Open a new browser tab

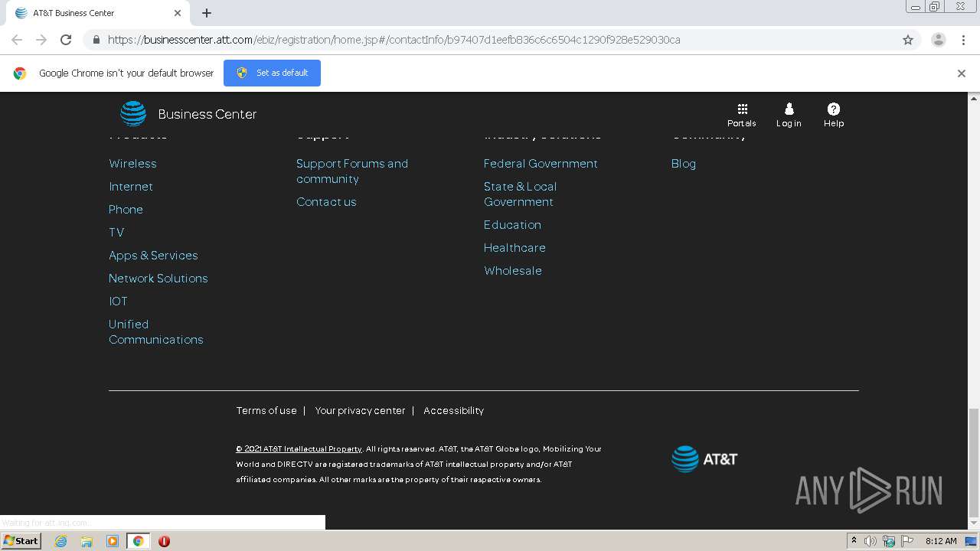tap(207, 13)
